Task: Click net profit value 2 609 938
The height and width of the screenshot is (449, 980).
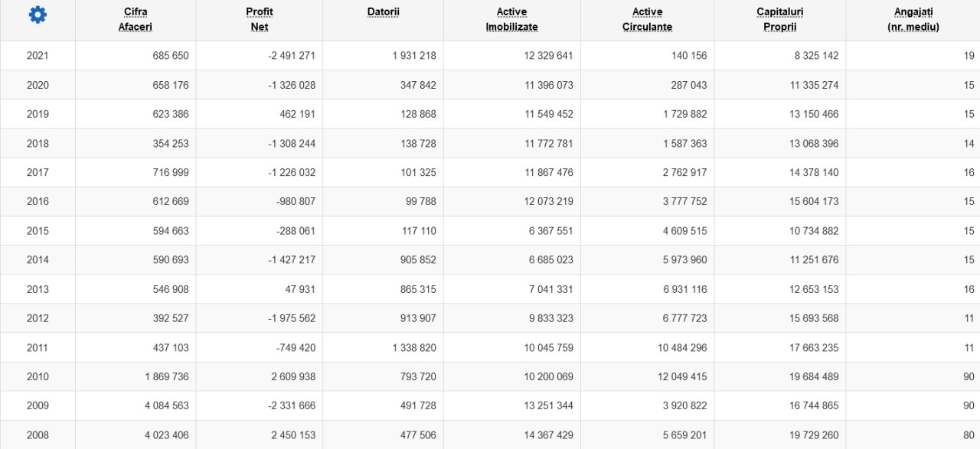Action: (293, 376)
